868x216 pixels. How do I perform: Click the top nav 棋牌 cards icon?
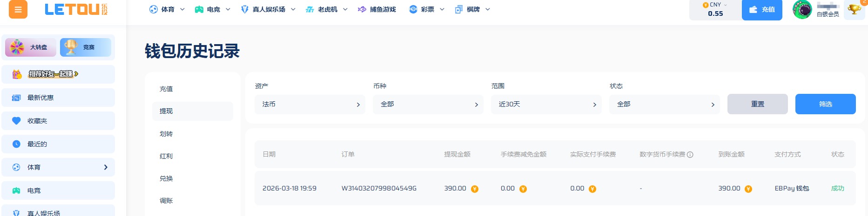(459, 9)
